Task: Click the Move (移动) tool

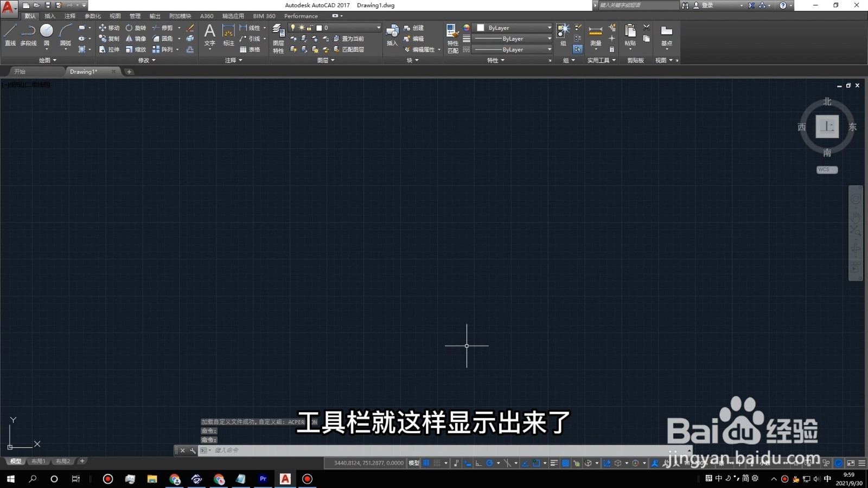Action: tap(108, 28)
